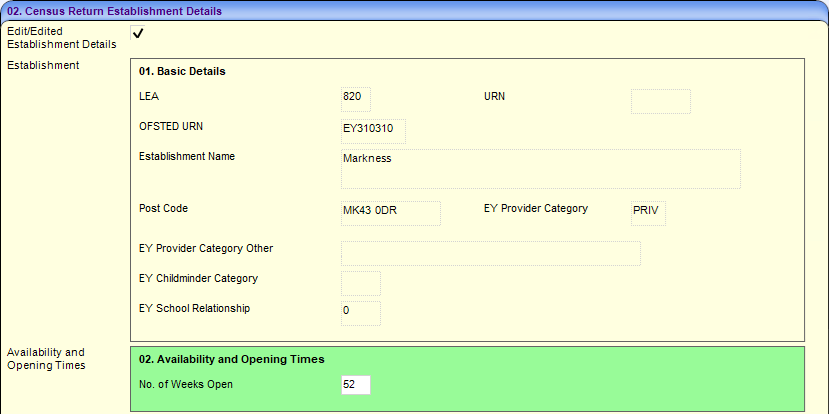Image resolution: width=829 pixels, height=414 pixels.
Task: Click the No. of Weeks Open label
Action: pos(186,384)
